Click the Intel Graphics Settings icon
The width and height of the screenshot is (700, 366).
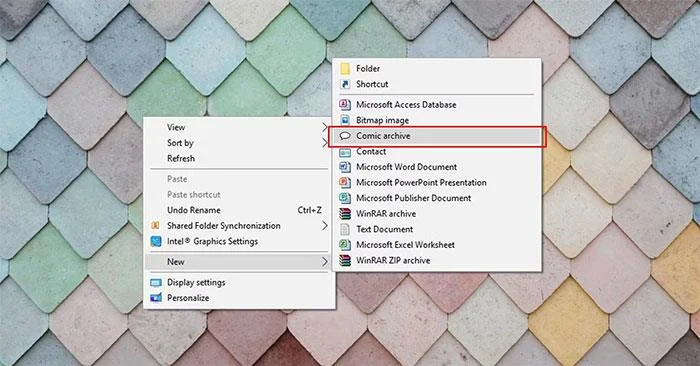[156, 241]
